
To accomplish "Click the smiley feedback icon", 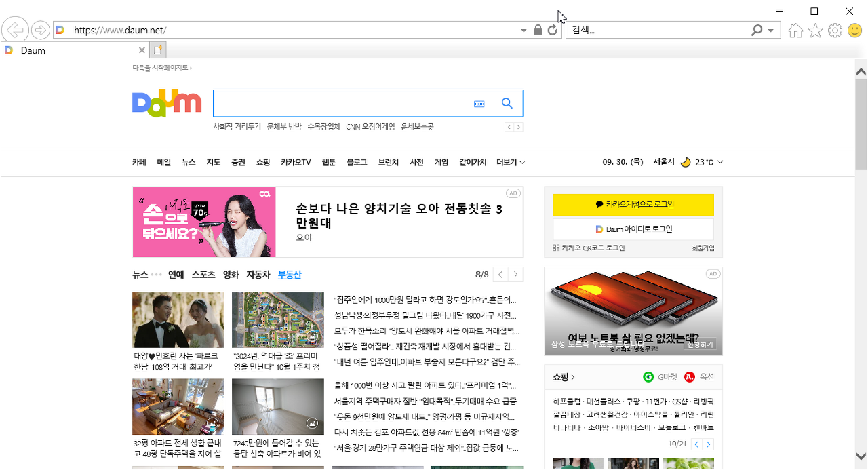I will click(855, 31).
